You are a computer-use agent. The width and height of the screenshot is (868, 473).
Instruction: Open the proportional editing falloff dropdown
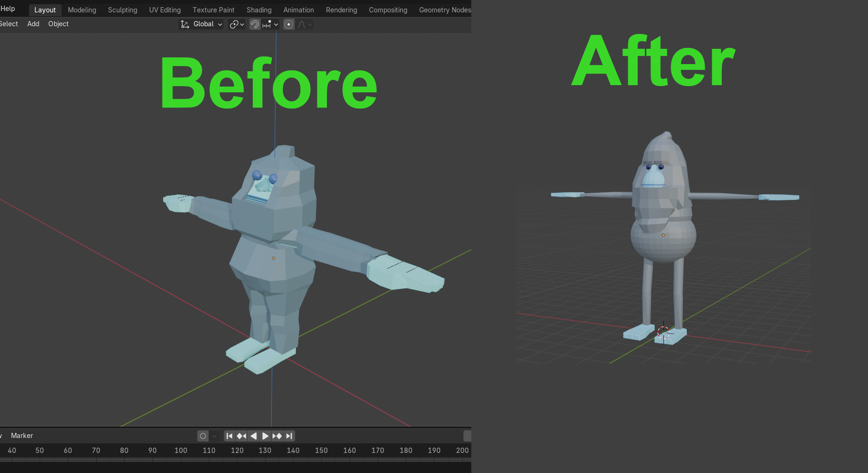(x=304, y=24)
